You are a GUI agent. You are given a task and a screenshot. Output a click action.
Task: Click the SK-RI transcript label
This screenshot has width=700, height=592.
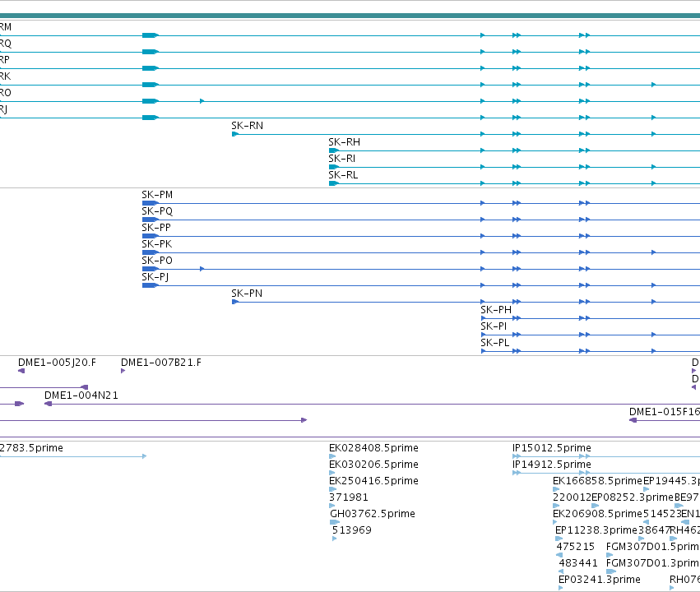(341, 159)
